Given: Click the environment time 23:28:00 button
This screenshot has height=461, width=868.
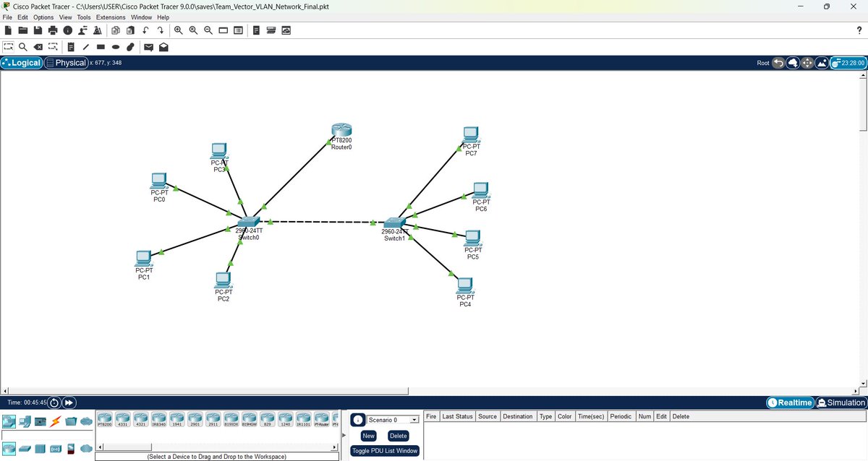Looking at the screenshot, I should pyautogui.click(x=848, y=63).
